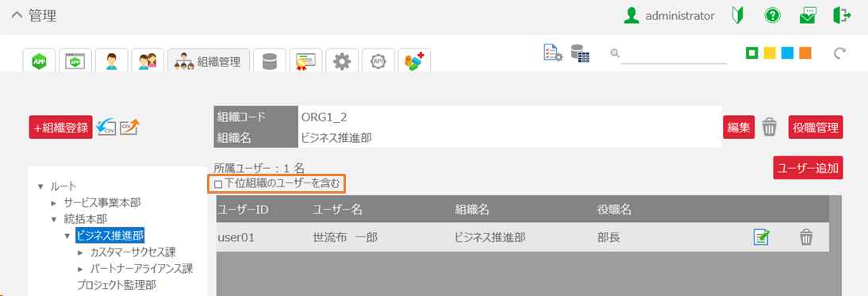Select パートナーアライアンス課 in the tree
The height and width of the screenshot is (296, 868).
[x=141, y=270]
